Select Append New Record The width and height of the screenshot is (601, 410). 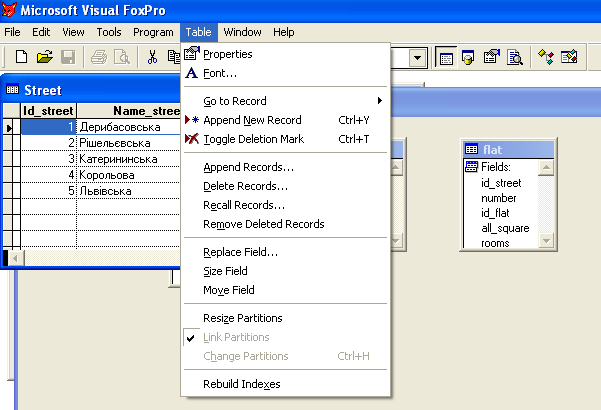[286, 120]
